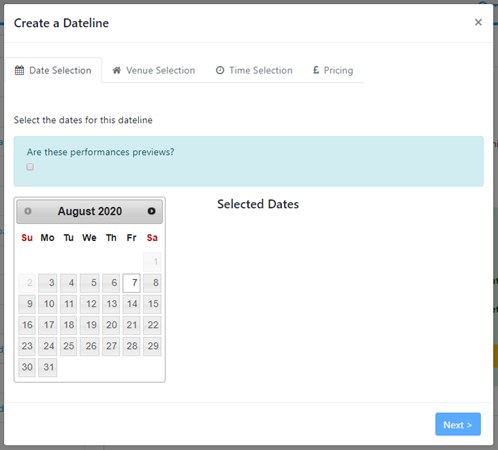The width and height of the screenshot is (498, 450).
Task: Select August 7 in the calendar
Action: [131, 283]
